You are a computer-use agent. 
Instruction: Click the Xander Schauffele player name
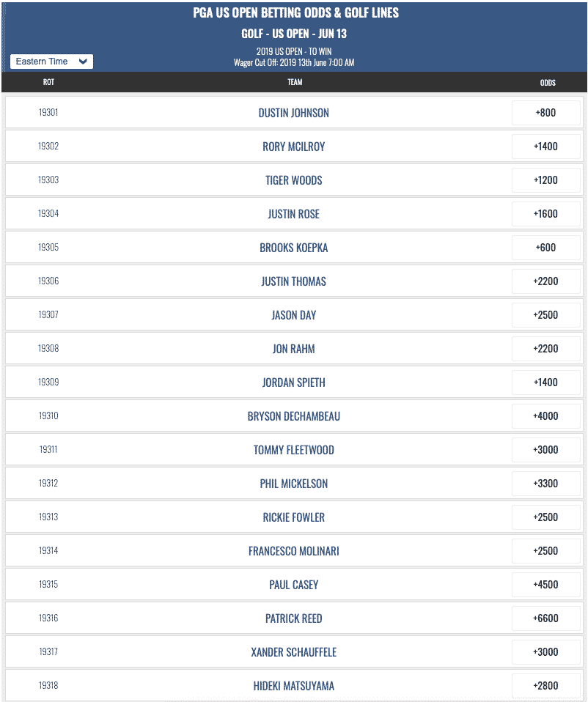[x=294, y=652]
